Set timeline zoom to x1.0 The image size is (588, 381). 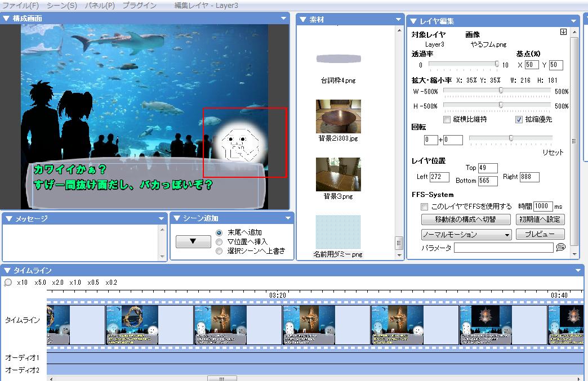pos(75,283)
